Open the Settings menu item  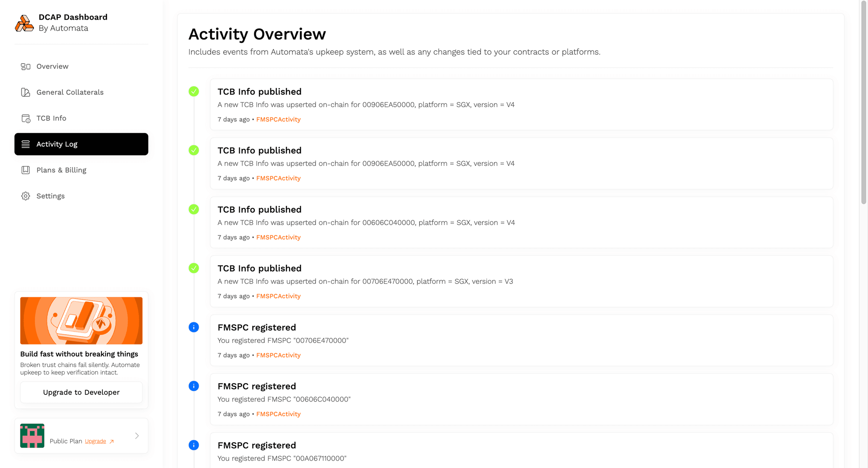click(x=50, y=196)
